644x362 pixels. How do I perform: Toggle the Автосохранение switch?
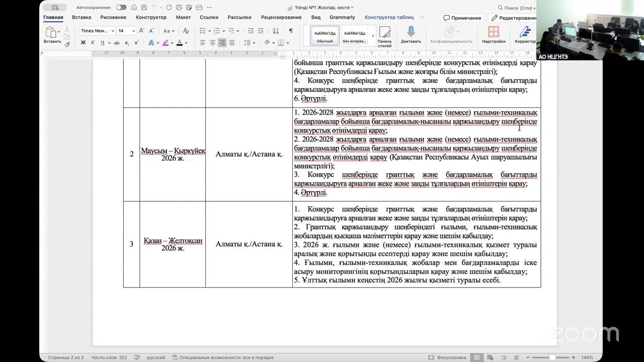[x=121, y=8]
